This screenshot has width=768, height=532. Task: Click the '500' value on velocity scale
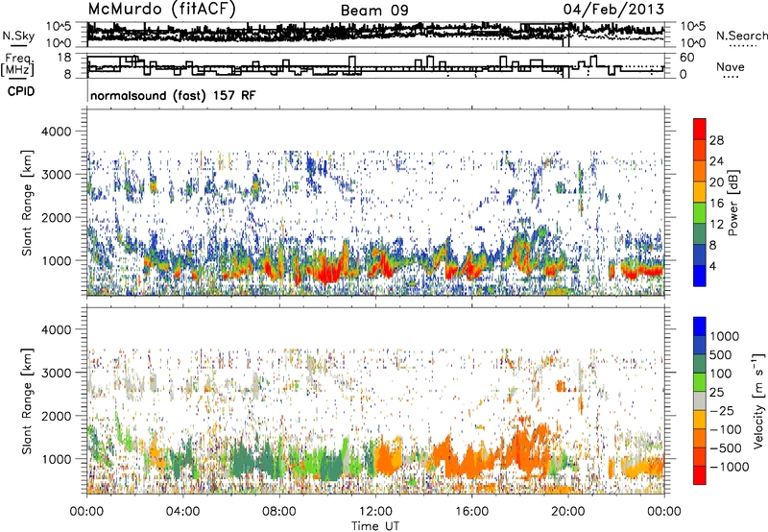tap(721, 355)
